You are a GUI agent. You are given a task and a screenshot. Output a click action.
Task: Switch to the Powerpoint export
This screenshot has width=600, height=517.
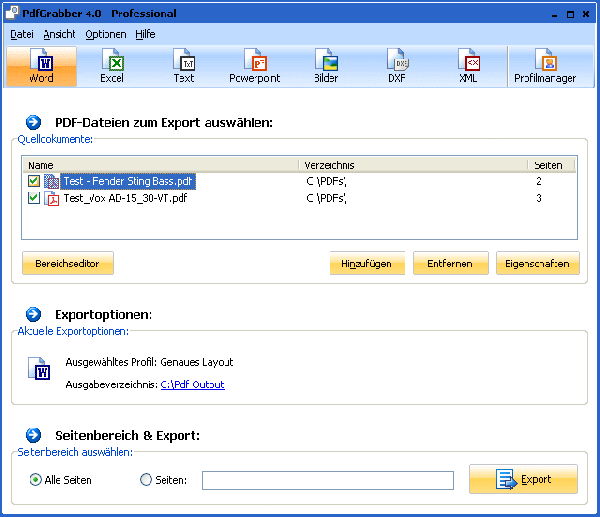pyautogui.click(x=254, y=67)
